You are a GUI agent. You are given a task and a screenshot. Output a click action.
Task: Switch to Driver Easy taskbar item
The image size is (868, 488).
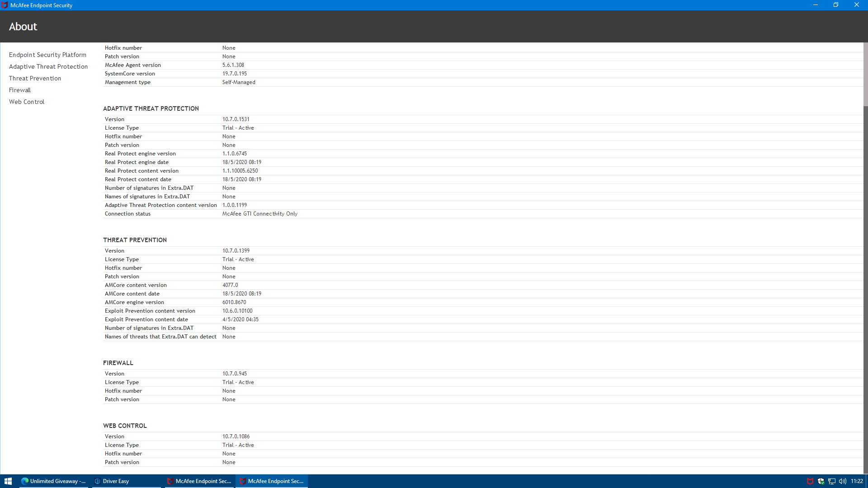[x=127, y=481]
